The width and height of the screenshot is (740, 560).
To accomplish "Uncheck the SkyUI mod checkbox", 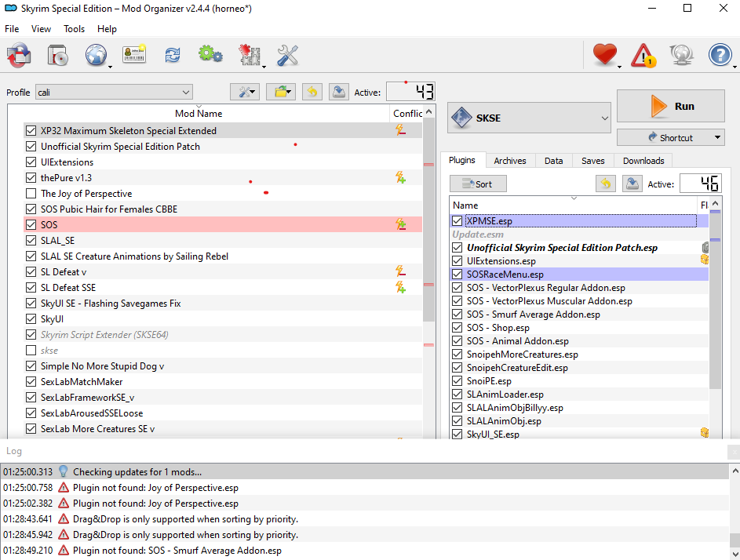I will (x=31, y=319).
